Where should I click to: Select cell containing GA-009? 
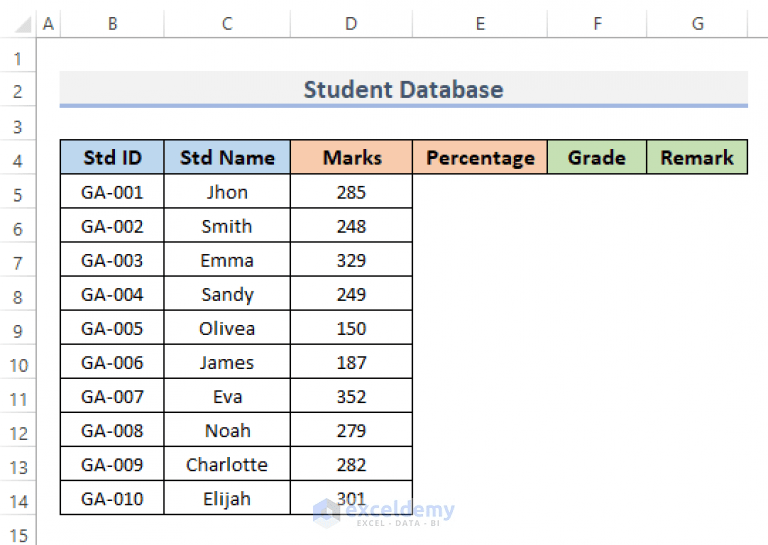pos(112,464)
